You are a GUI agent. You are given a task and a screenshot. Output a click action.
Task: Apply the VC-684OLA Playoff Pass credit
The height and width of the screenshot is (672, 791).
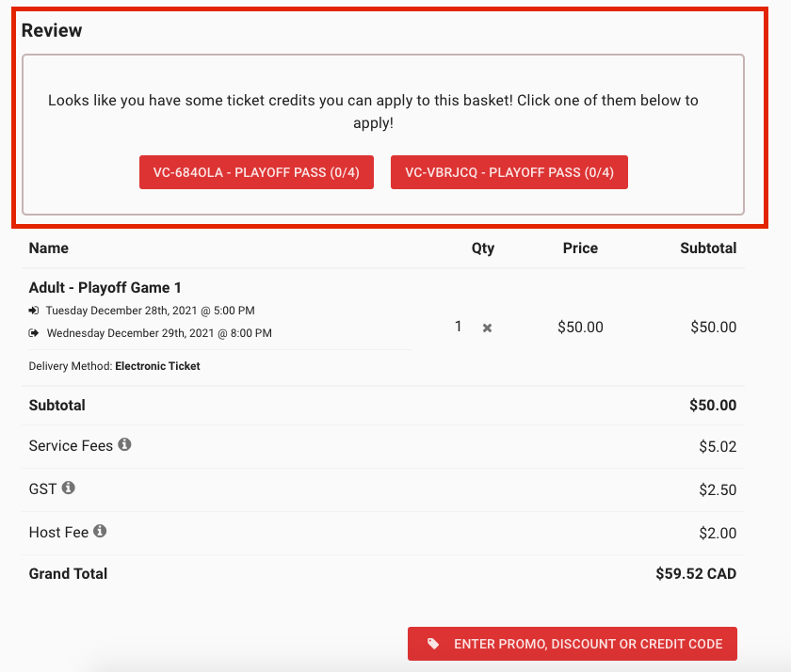coord(256,172)
